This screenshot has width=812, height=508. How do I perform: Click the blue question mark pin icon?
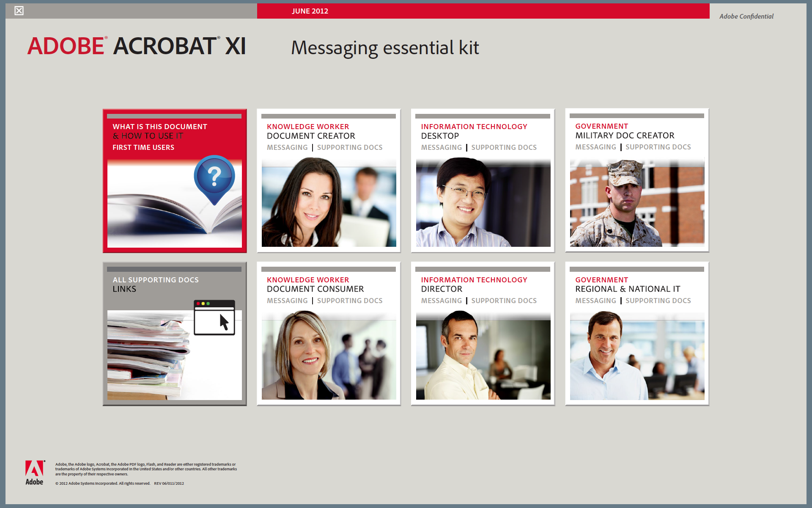click(x=214, y=180)
